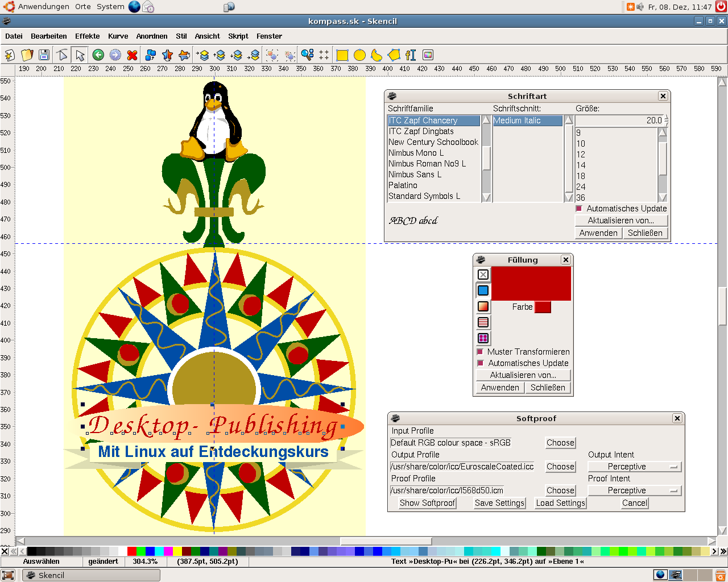Viewport: 728px width, 582px height.
Task: Click Schließen in the Füllung dialog
Action: coord(548,388)
